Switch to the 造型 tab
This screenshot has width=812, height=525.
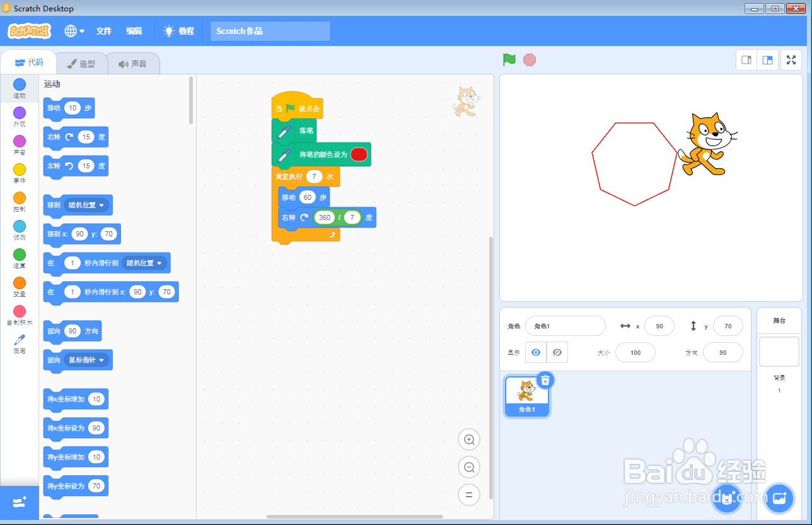(x=81, y=63)
